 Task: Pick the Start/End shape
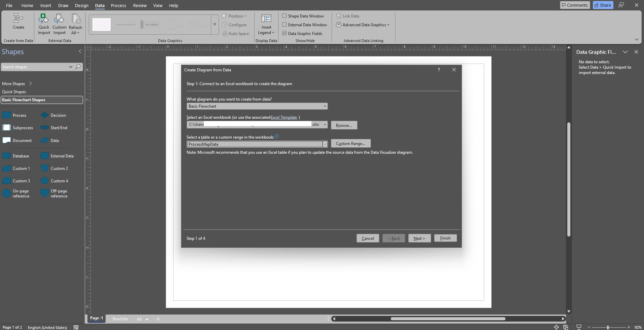tap(54, 127)
